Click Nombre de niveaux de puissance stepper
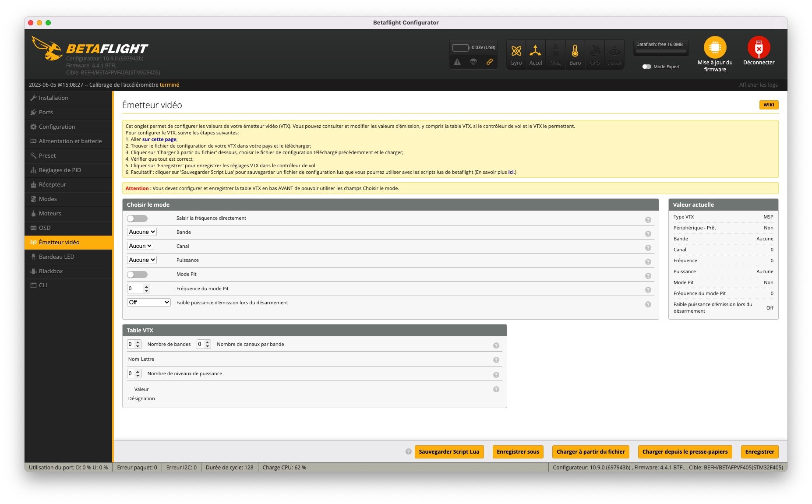Image resolution: width=812 pixels, height=504 pixels. pyautogui.click(x=134, y=374)
